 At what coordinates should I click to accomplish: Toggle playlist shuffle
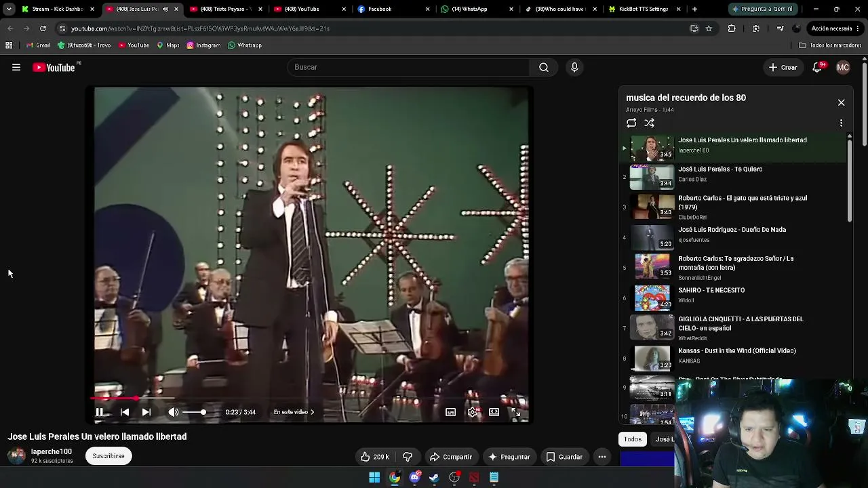(x=650, y=123)
